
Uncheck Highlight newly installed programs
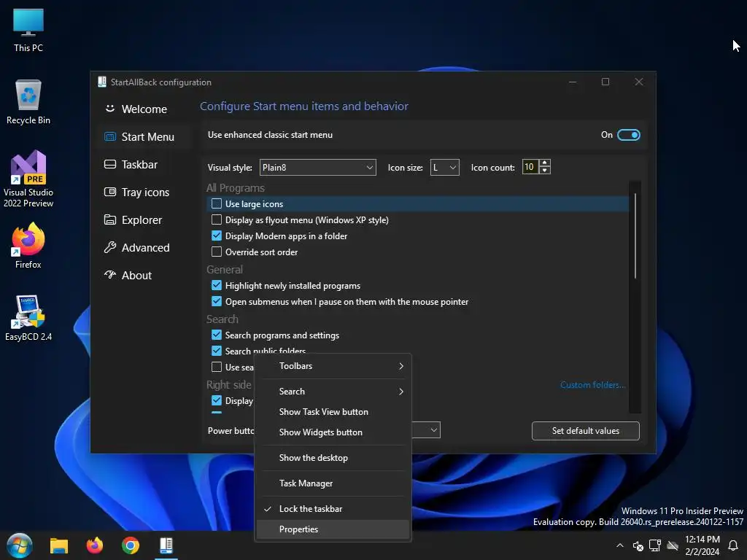coord(216,285)
